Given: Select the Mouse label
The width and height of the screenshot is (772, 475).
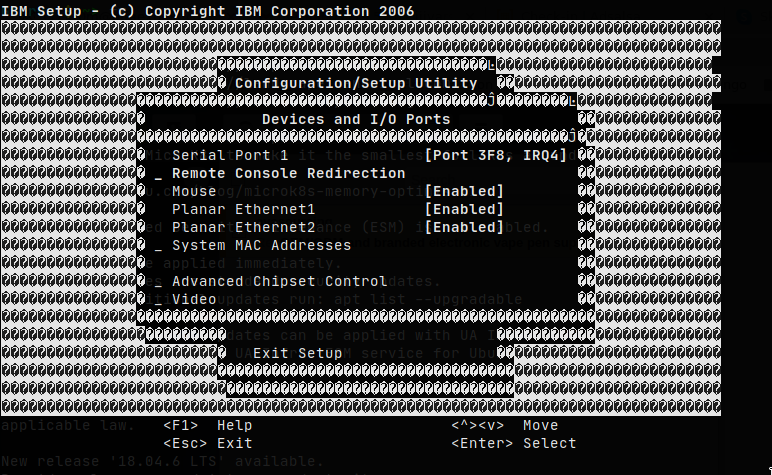Looking at the screenshot, I should [194, 191].
